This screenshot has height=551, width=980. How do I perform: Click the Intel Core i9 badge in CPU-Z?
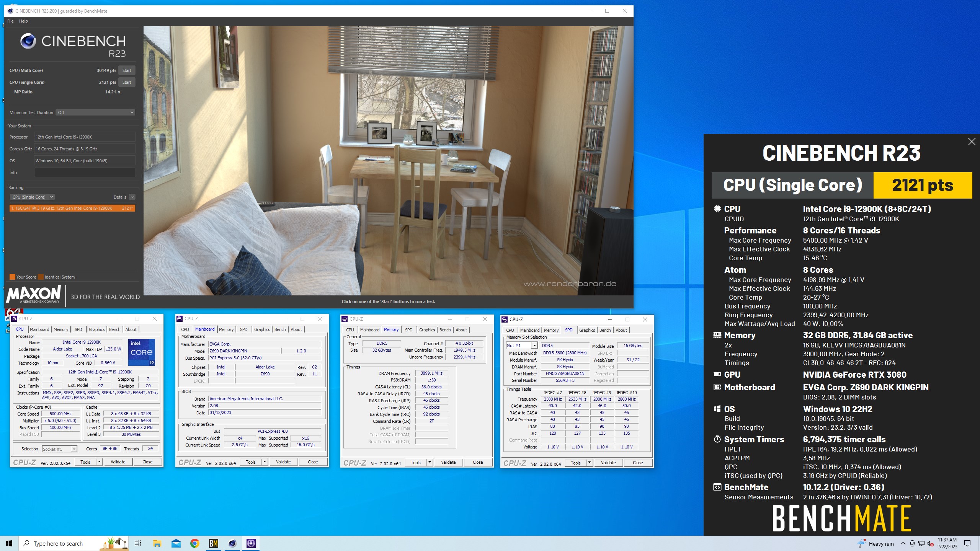142,352
